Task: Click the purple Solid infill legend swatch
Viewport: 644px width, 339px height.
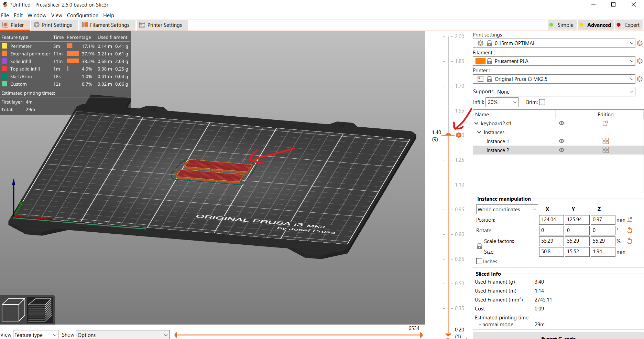Action: tap(4, 61)
